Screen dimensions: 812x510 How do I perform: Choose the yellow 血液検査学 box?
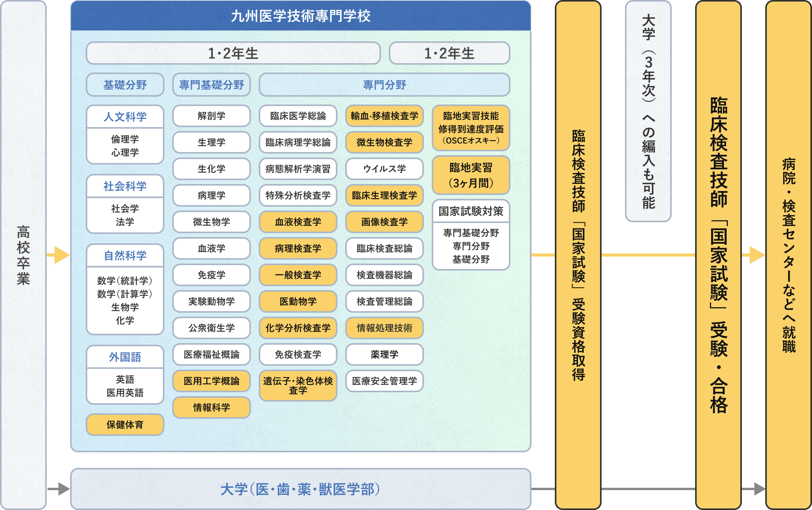[x=298, y=222]
